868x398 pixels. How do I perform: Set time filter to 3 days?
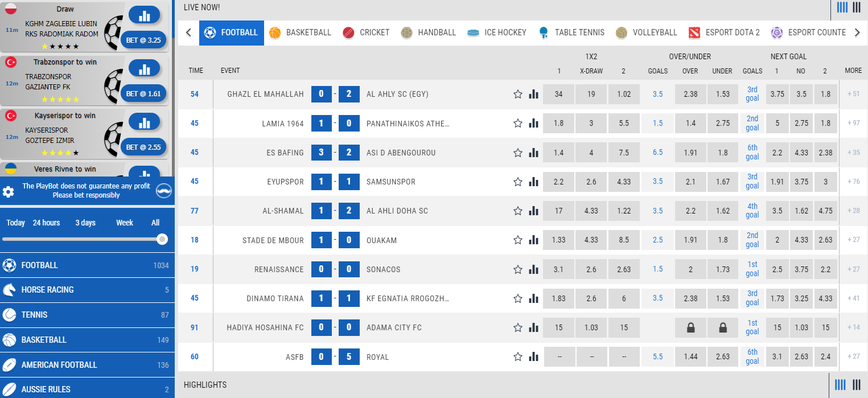[x=85, y=223]
